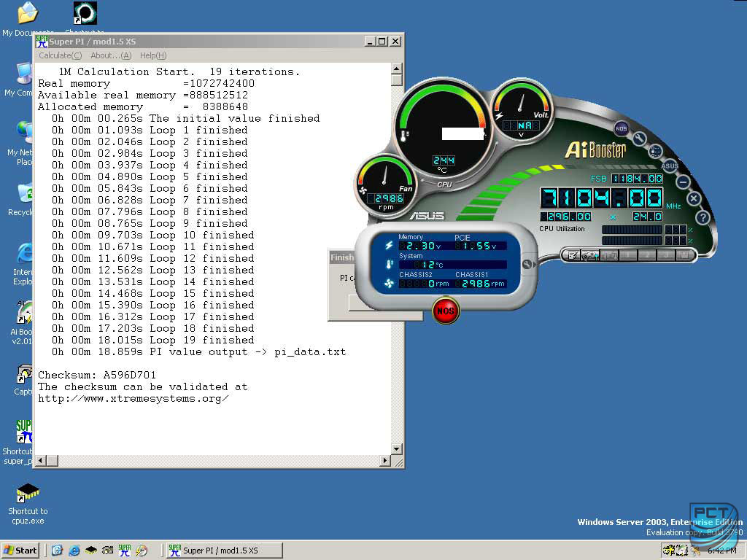Click the 24.0 multiplier value
The image size is (747, 560).
pos(648,217)
